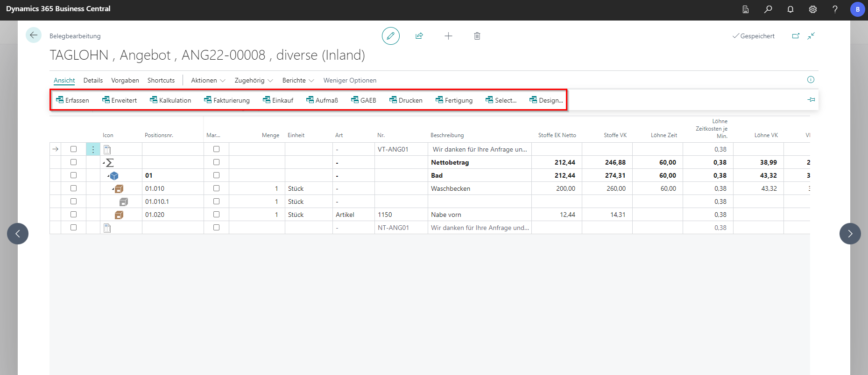Open the Zugehörig dropdown
The height and width of the screenshot is (375, 868).
click(254, 80)
